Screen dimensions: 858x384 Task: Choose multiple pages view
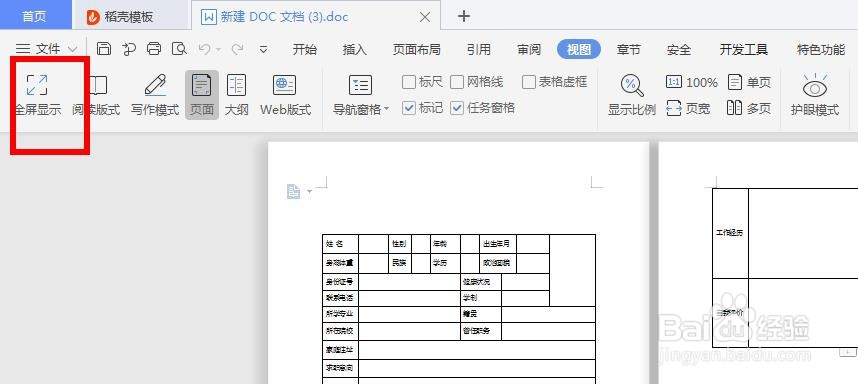coord(749,108)
